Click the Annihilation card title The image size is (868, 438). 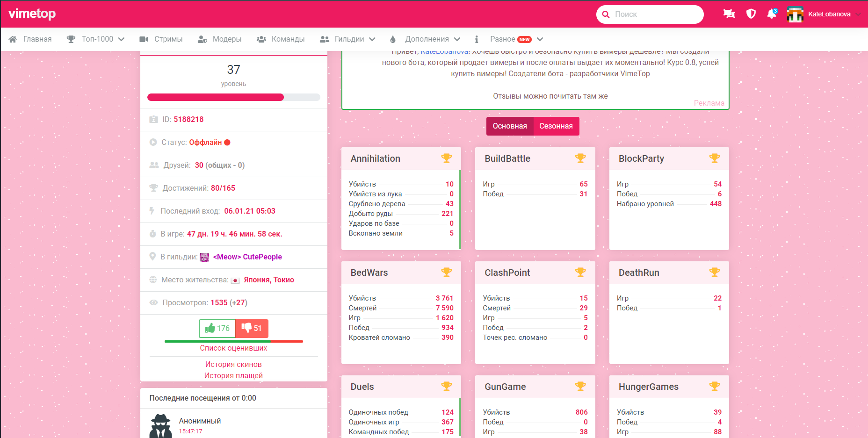[x=376, y=158]
